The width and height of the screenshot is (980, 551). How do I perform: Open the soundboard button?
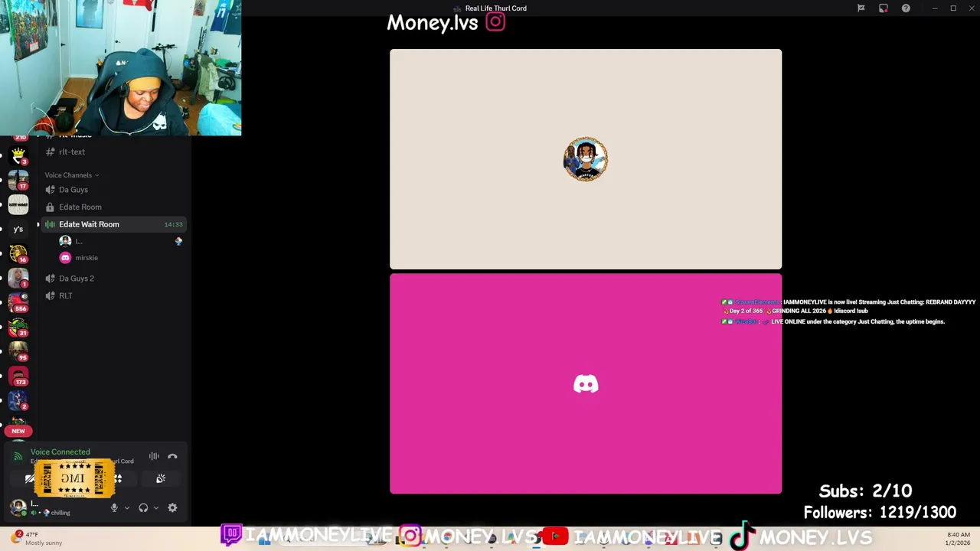pyautogui.click(x=161, y=478)
